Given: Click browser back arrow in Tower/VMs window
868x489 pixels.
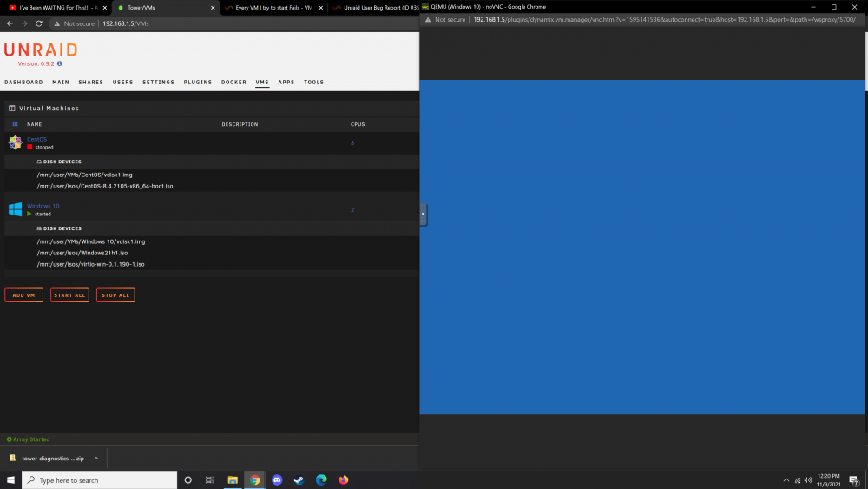Looking at the screenshot, I should tap(10, 23).
